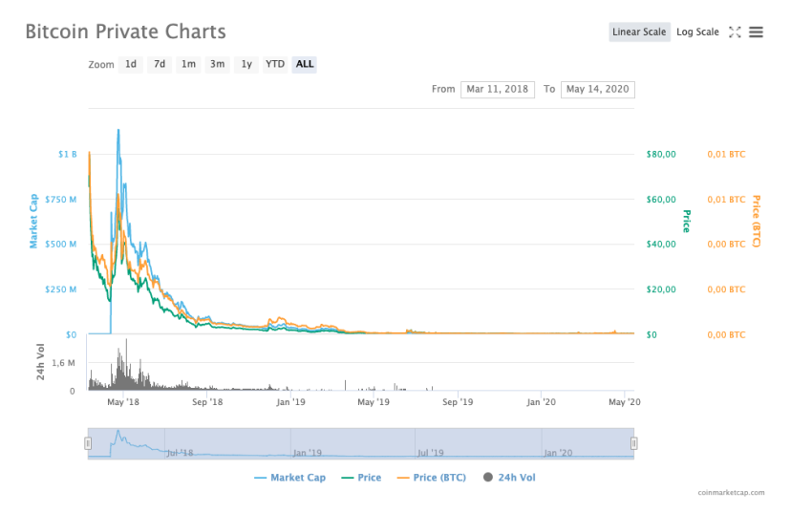This screenshot has height=513, width=812.
Task: Choose the YTD zoom option
Action: (x=275, y=64)
